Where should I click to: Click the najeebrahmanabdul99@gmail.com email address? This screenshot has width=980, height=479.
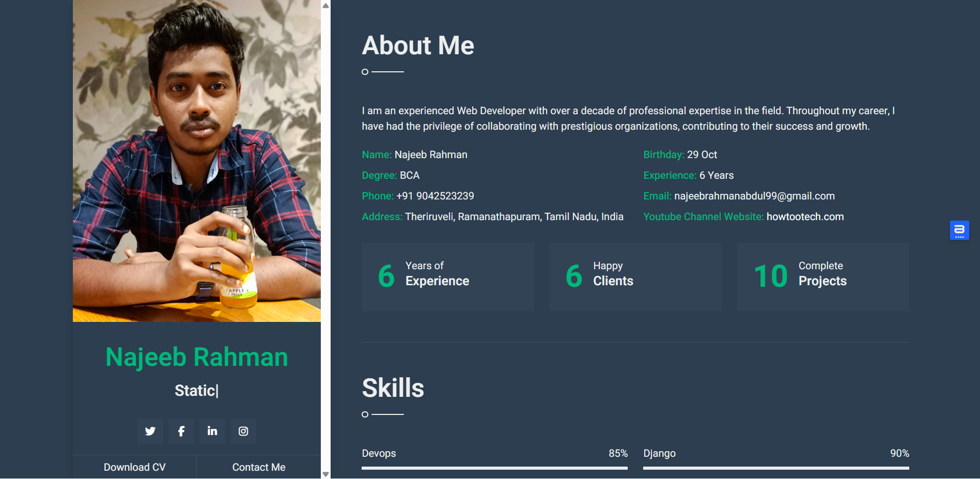(754, 196)
